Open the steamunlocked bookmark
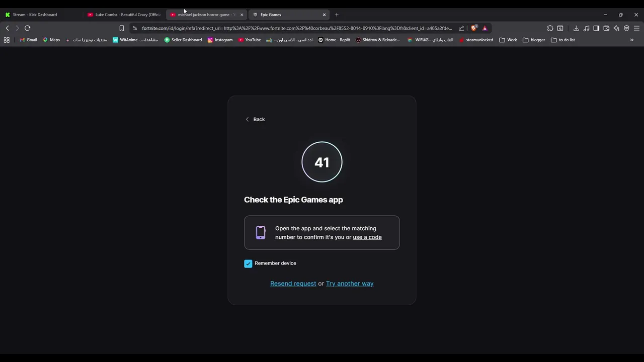 pos(476,40)
